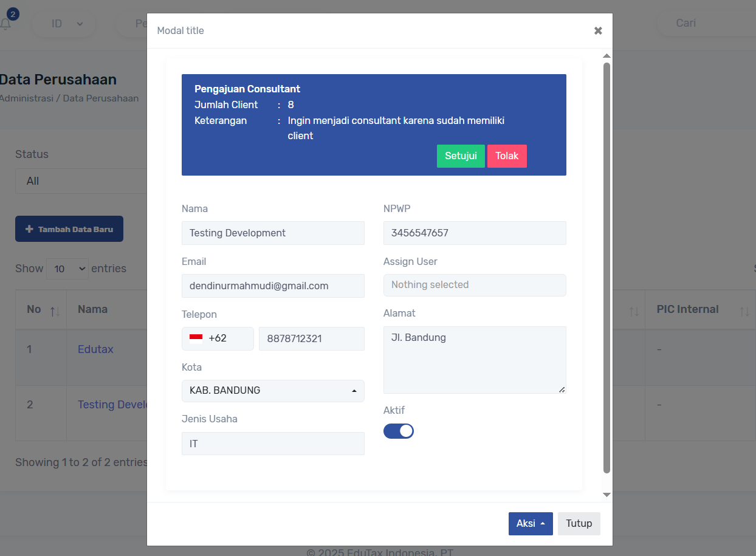Image resolution: width=756 pixels, height=556 pixels.
Task: Toggle the Aktif switch off
Action: 399,431
